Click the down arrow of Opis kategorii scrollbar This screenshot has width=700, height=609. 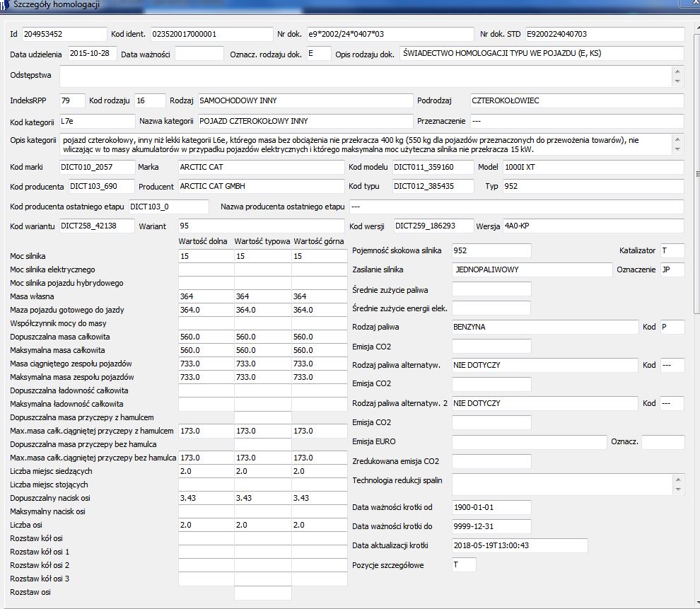(x=677, y=149)
